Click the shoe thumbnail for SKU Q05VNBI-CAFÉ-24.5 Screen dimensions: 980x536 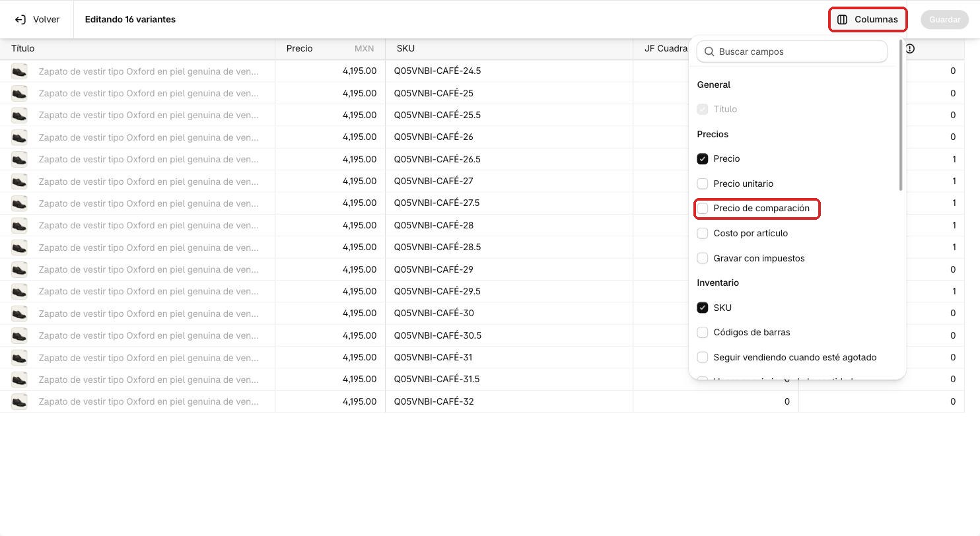point(19,71)
